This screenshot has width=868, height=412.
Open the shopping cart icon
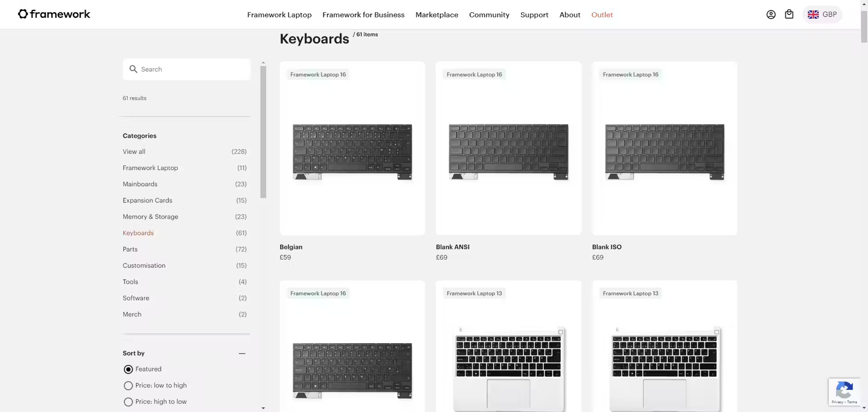[789, 14]
